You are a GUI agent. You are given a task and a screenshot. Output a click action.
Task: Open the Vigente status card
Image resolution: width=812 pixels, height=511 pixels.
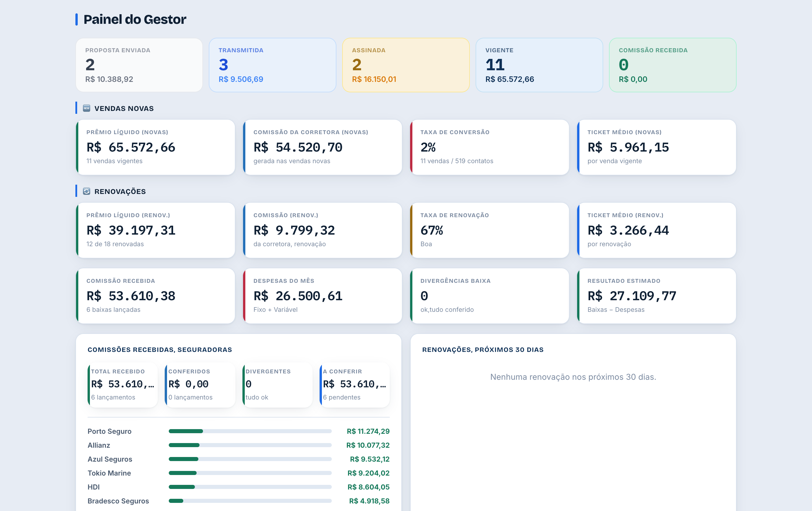539,65
